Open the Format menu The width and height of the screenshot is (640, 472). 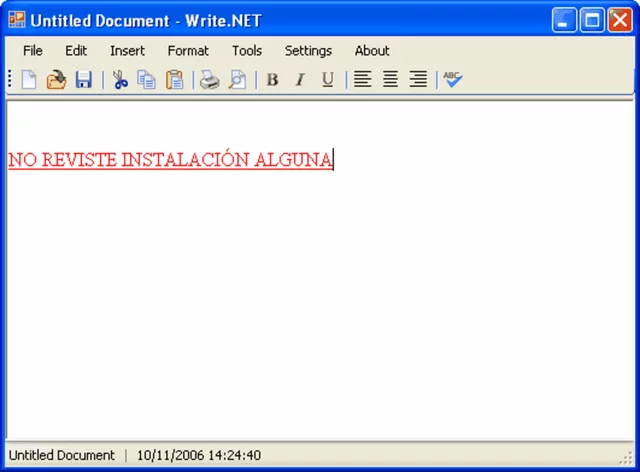188,51
